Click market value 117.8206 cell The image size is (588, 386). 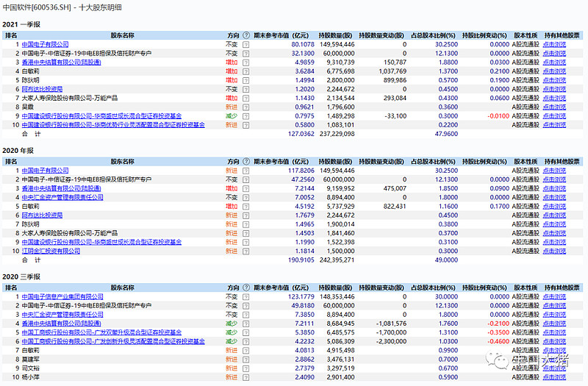(x=301, y=171)
